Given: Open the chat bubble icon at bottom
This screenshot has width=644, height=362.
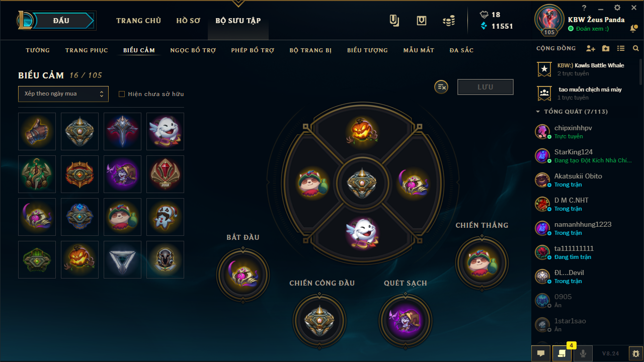Looking at the screenshot, I should [541, 353].
